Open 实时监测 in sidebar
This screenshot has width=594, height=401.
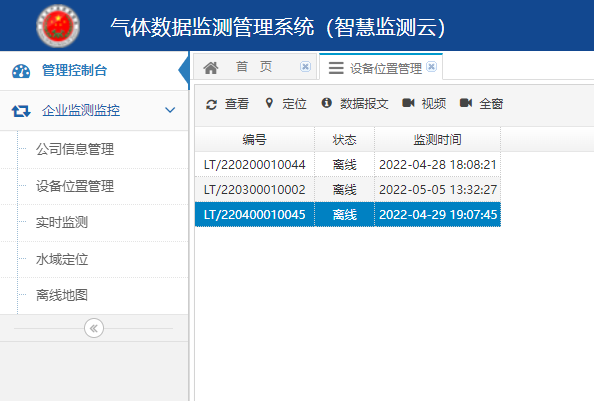62,222
